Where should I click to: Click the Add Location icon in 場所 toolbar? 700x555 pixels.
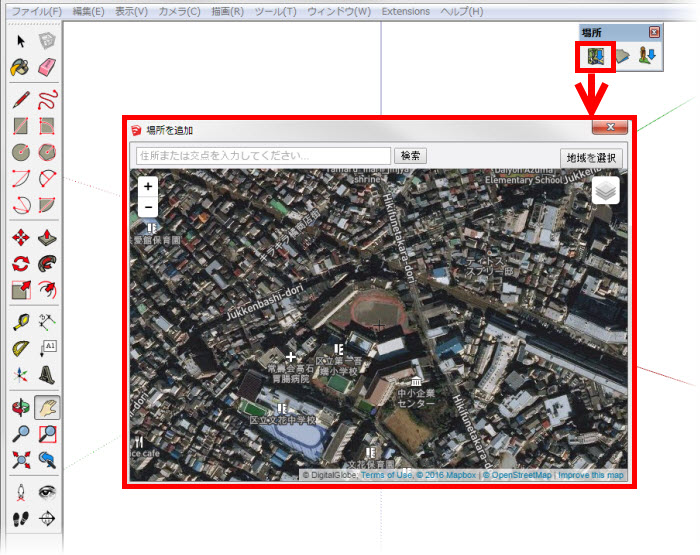[x=594, y=56]
